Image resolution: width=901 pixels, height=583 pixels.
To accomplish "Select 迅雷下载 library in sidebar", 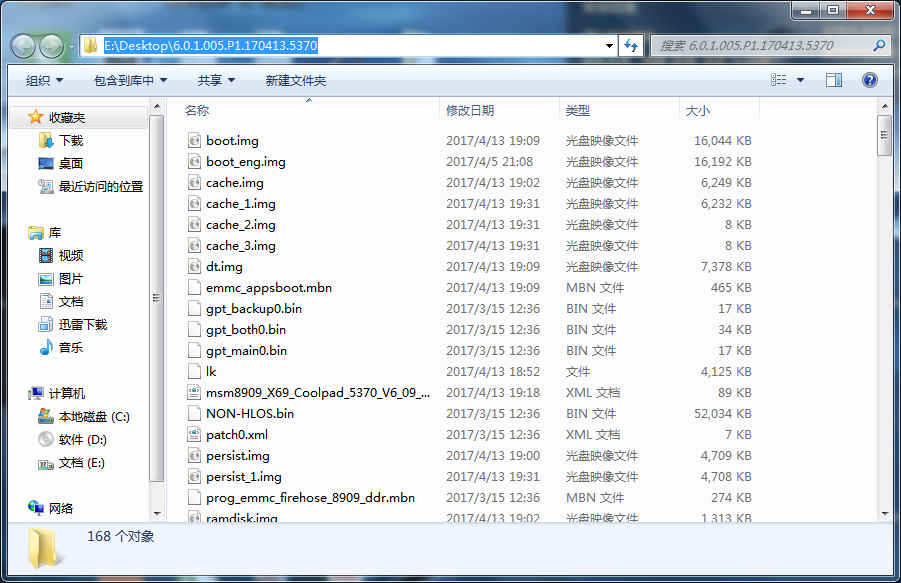I will click(82, 324).
